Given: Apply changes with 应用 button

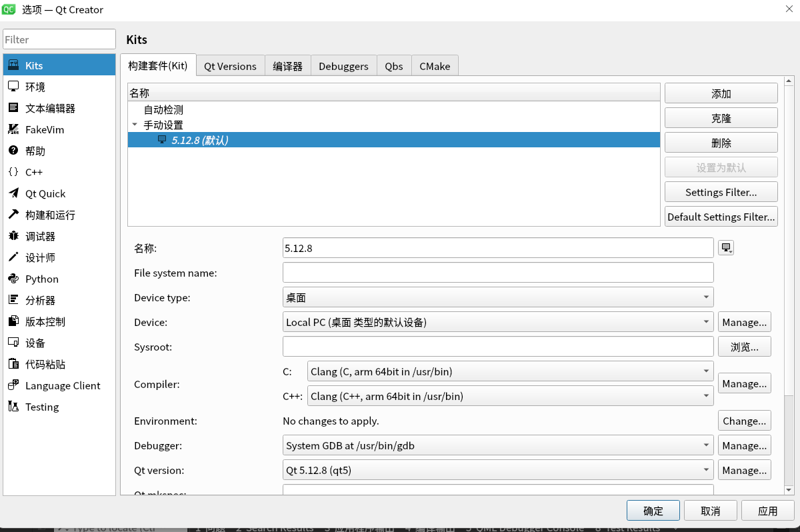Looking at the screenshot, I should click(768, 511).
